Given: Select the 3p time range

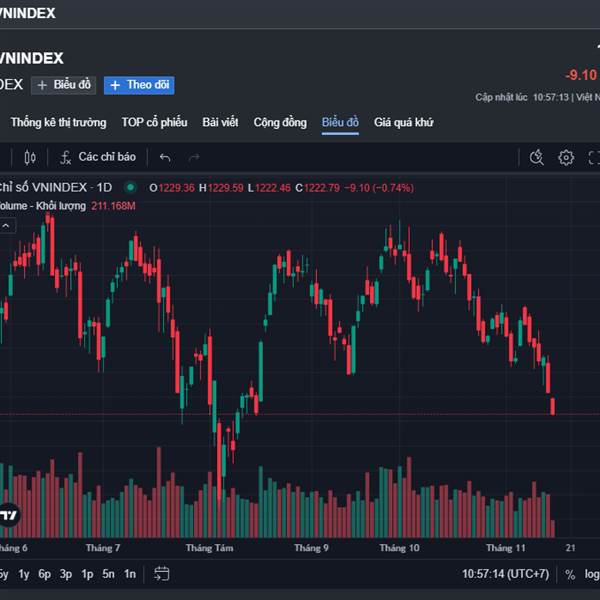Looking at the screenshot, I should pyautogui.click(x=66, y=574).
